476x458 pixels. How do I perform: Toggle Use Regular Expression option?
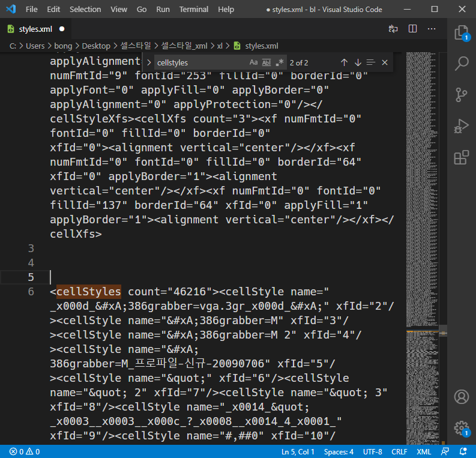coord(279,62)
